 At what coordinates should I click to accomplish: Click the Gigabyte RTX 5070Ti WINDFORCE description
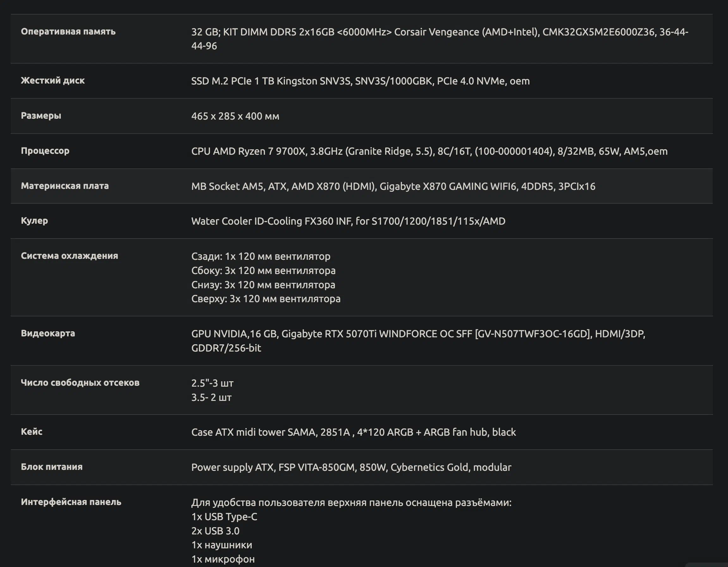(418, 340)
